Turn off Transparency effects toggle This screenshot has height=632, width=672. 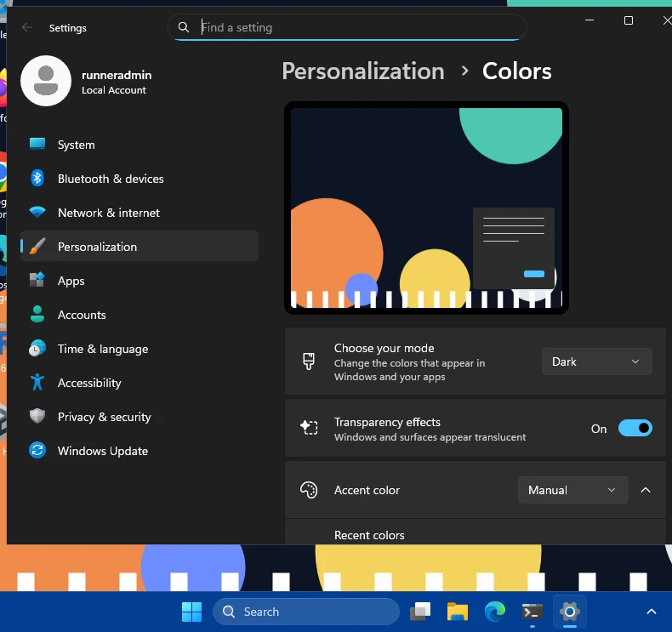[635, 429]
